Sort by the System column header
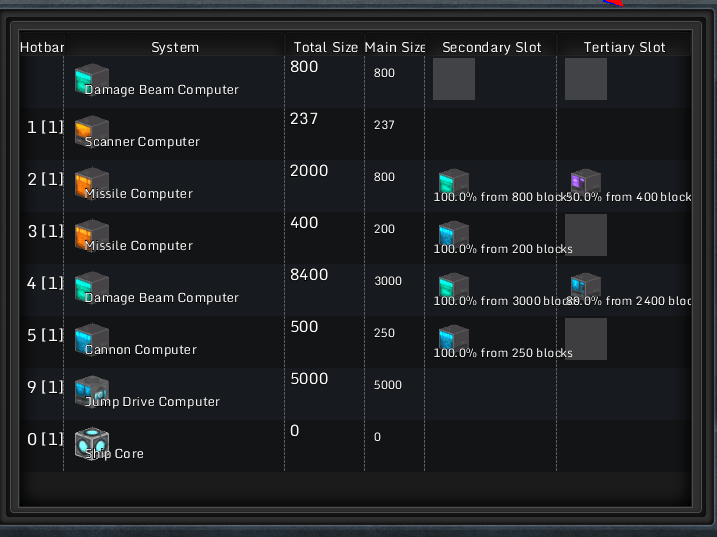The height and width of the screenshot is (537, 717). pos(175,47)
